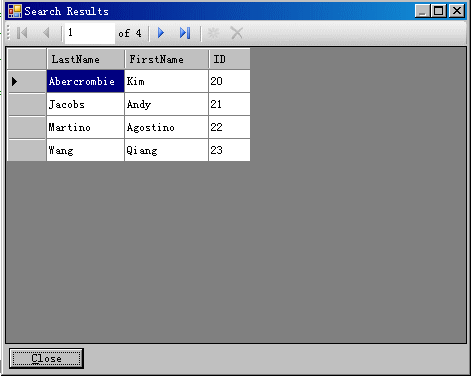Click the Close button

point(46,359)
